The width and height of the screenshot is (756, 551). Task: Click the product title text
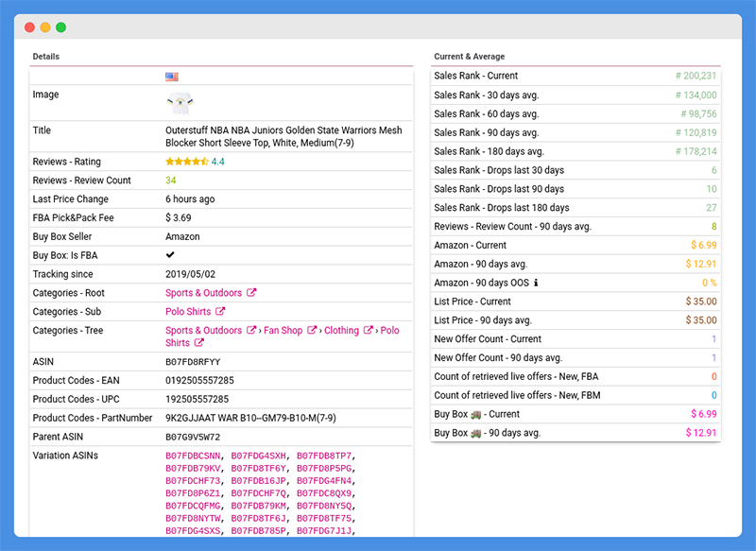click(x=283, y=136)
